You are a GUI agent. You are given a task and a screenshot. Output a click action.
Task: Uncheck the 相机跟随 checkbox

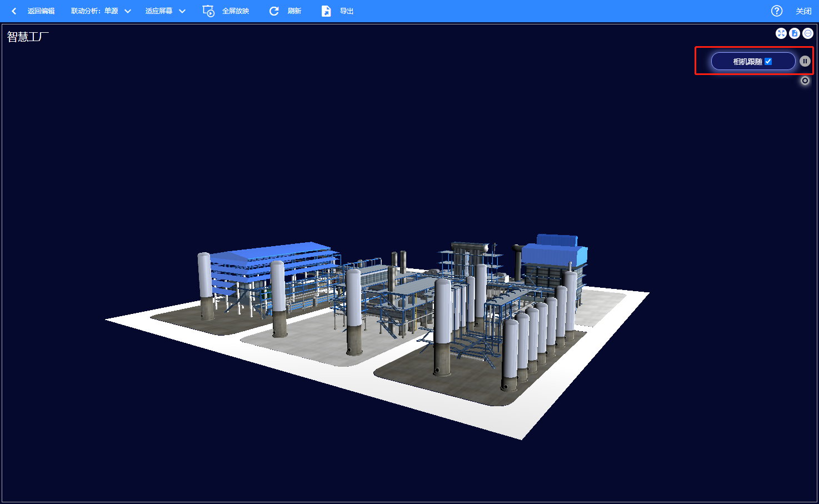tap(768, 62)
